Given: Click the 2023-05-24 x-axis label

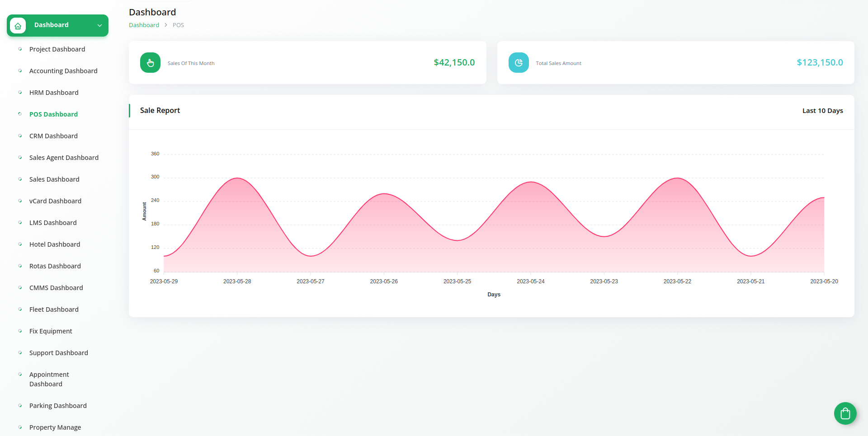Looking at the screenshot, I should 530,281.
